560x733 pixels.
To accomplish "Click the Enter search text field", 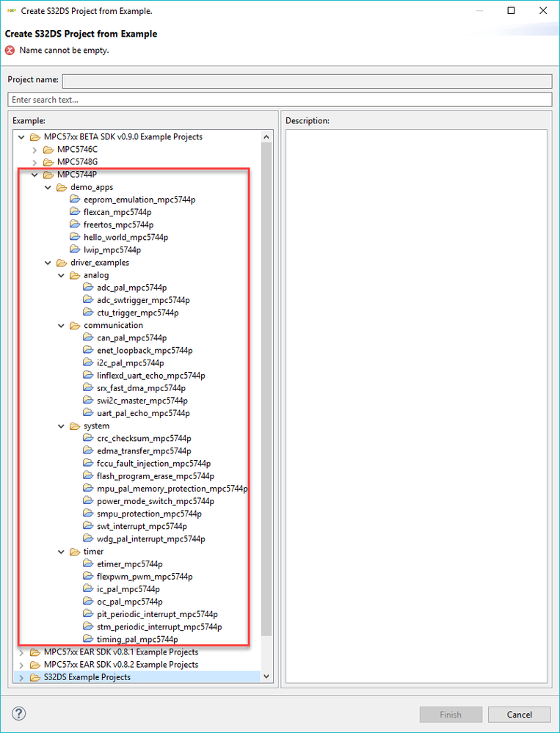I will (x=280, y=100).
